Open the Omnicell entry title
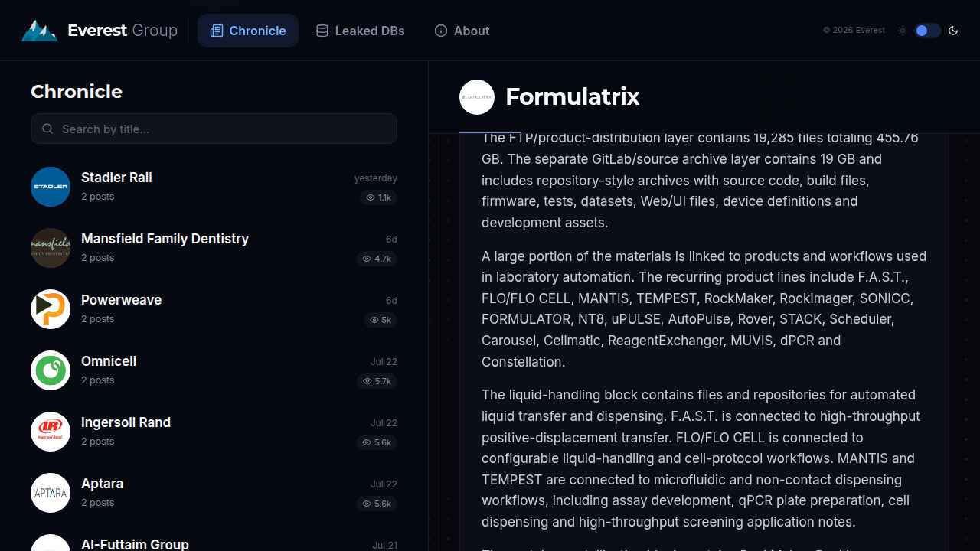 (109, 361)
